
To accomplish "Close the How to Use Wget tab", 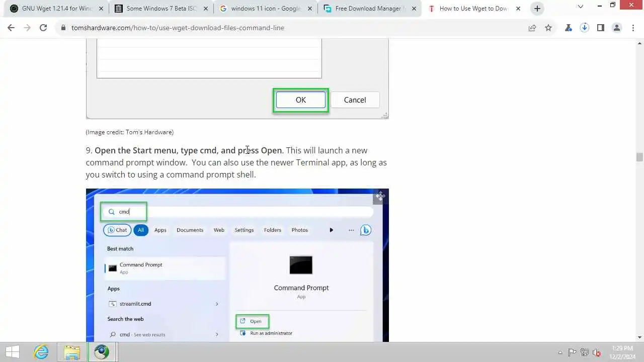I will coord(518,9).
